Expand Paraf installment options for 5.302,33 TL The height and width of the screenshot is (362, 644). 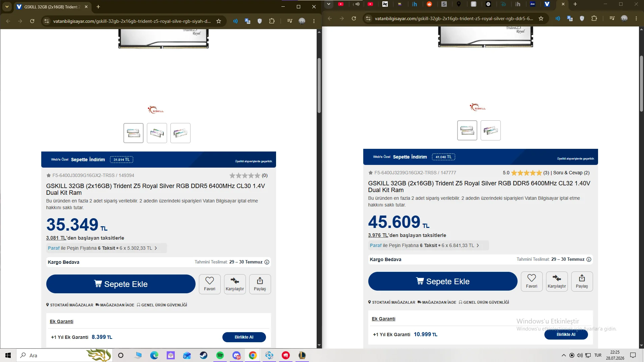[106, 248]
